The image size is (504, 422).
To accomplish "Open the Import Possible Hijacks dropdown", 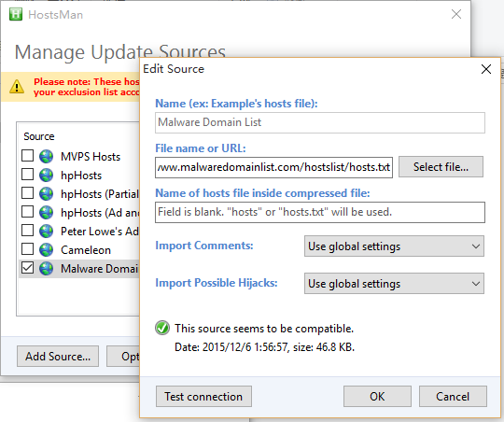I will point(394,284).
